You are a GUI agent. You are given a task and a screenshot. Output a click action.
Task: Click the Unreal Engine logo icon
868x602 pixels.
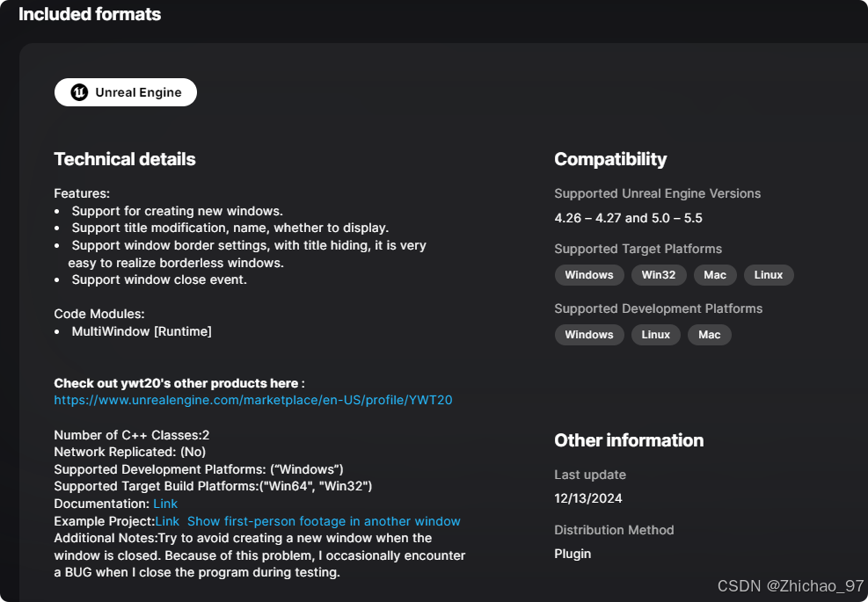point(79,92)
